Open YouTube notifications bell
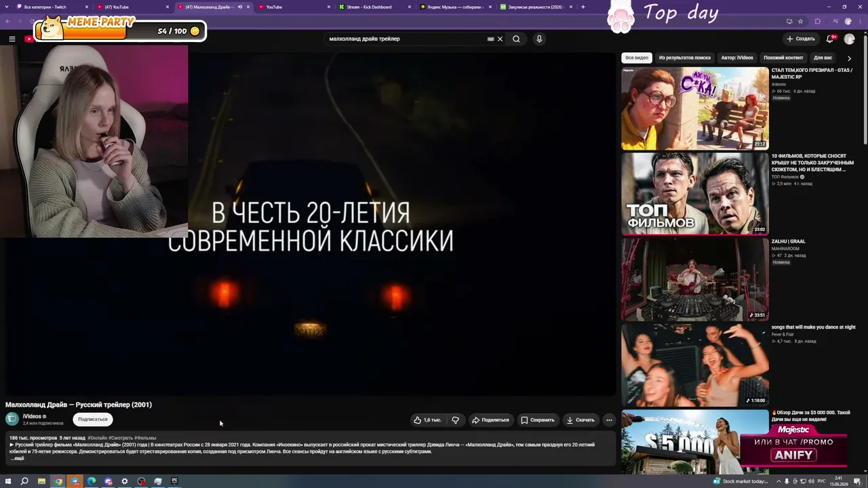The height and width of the screenshot is (488, 868). [830, 39]
